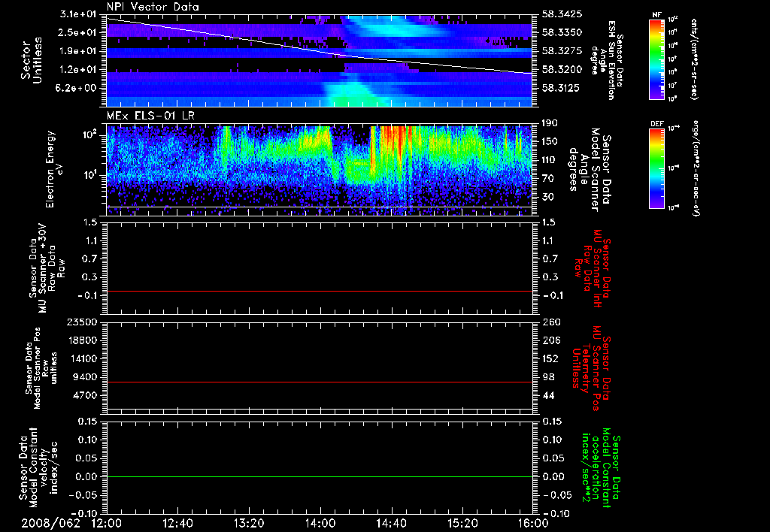The image size is (770, 532).
Task: Select the 13:20 time axis label
Action: [x=248, y=523]
